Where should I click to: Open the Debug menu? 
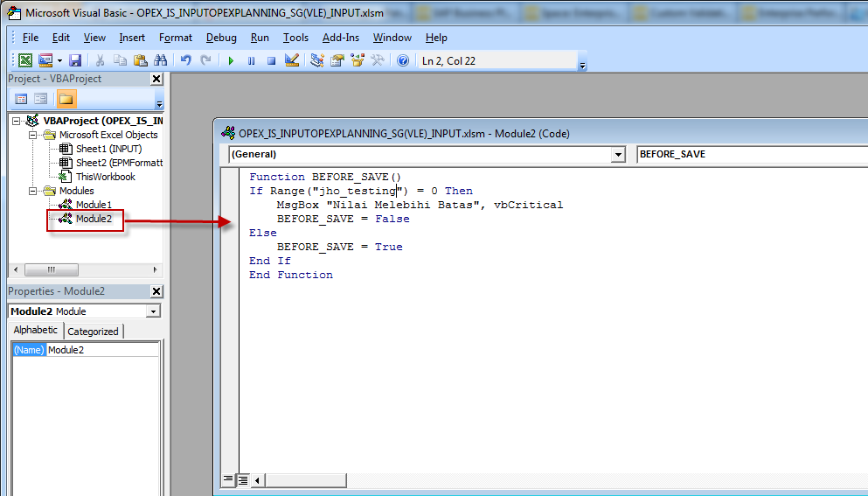click(x=221, y=38)
